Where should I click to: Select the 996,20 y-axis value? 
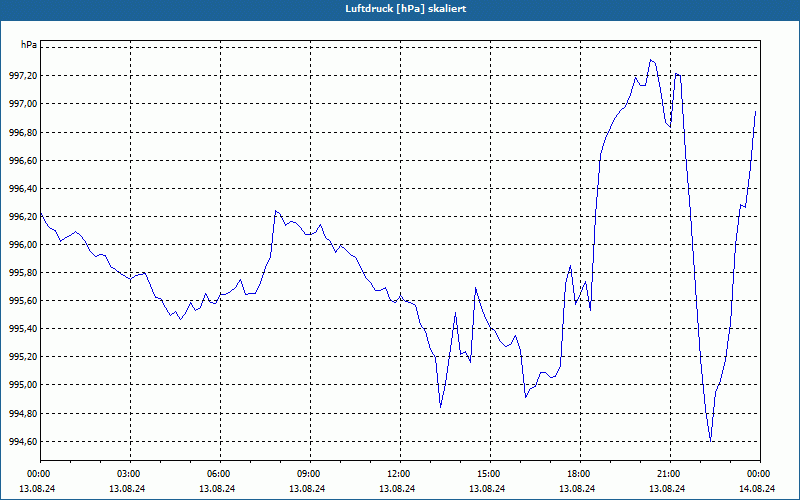point(22,217)
